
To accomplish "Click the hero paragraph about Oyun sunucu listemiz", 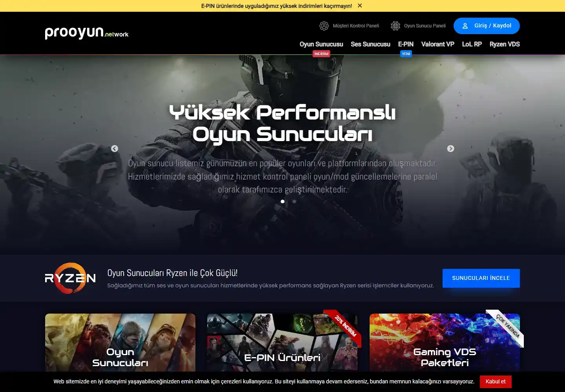I will [282, 176].
